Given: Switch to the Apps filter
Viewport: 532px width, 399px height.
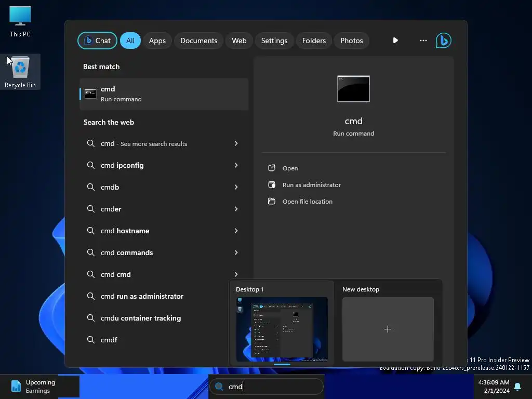Looking at the screenshot, I should pos(157,41).
